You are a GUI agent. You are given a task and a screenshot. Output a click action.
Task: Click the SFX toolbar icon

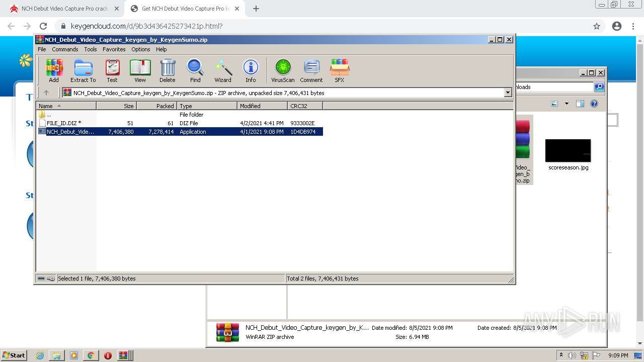tap(340, 70)
